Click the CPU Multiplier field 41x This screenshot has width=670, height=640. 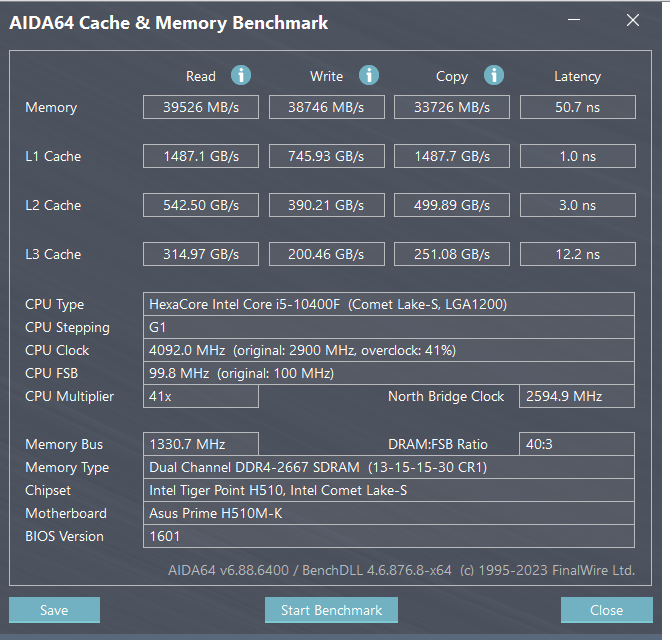pos(201,396)
